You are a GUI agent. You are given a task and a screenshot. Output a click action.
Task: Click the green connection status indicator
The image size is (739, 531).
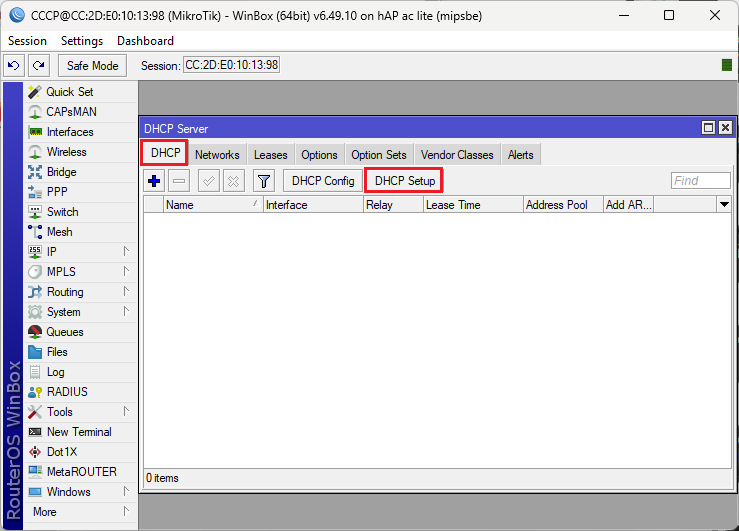coord(727,65)
